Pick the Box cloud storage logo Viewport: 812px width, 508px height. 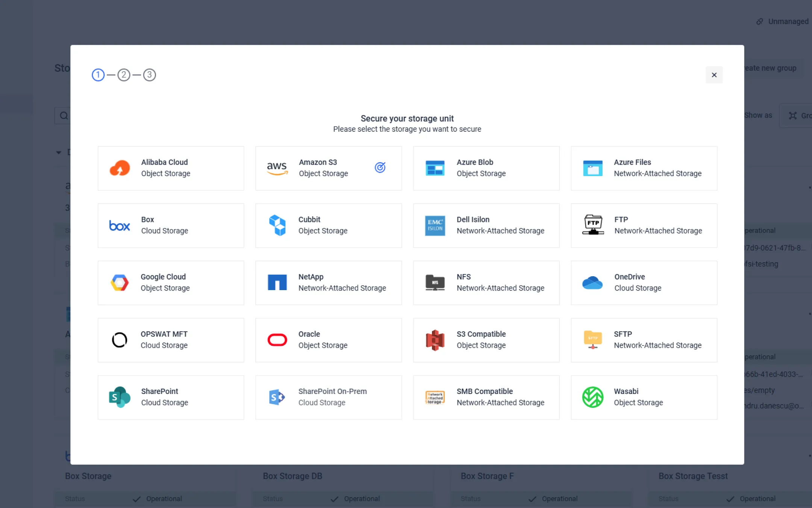pyautogui.click(x=120, y=225)
